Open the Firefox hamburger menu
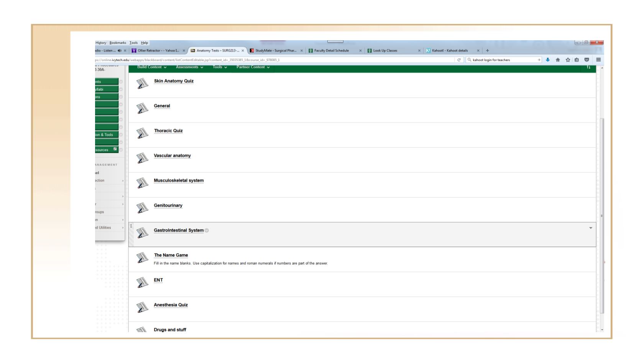The width and height of the screenshot is (644, 362). (x=598, y=60)
